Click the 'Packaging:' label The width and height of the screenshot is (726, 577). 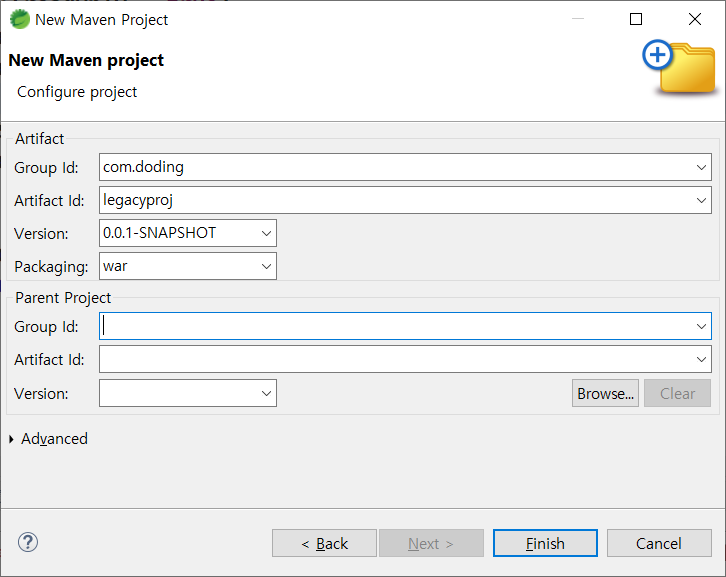click(x=51, y=267)
